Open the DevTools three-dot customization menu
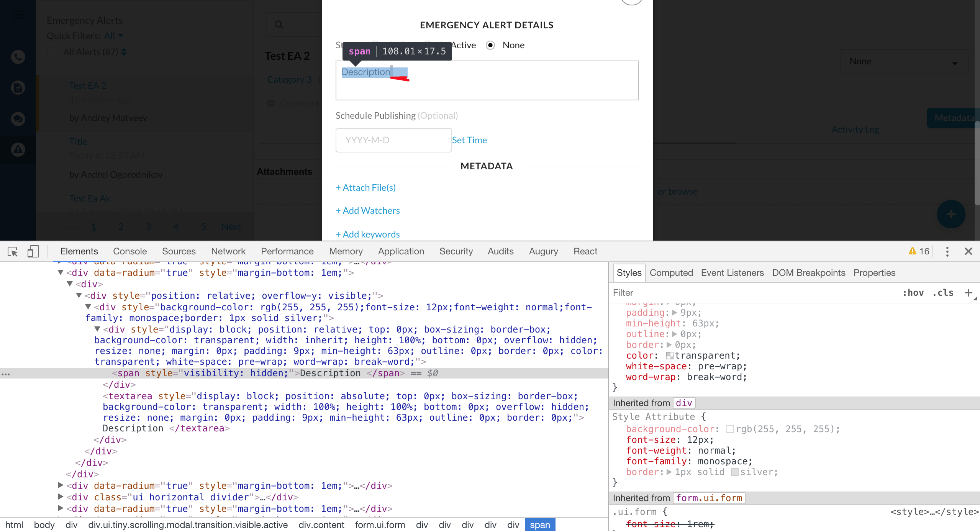This screenshot has width=980, height=531. click(947, 251)
